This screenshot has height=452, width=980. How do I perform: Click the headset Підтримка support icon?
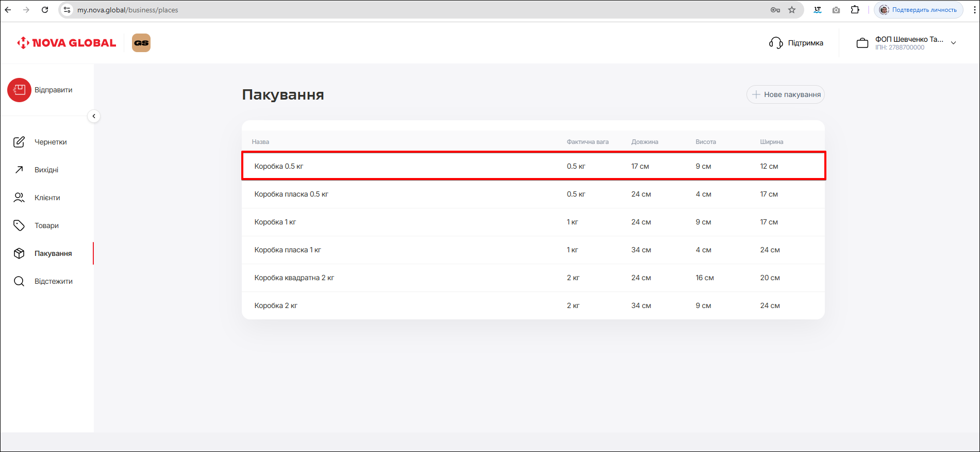776,43
